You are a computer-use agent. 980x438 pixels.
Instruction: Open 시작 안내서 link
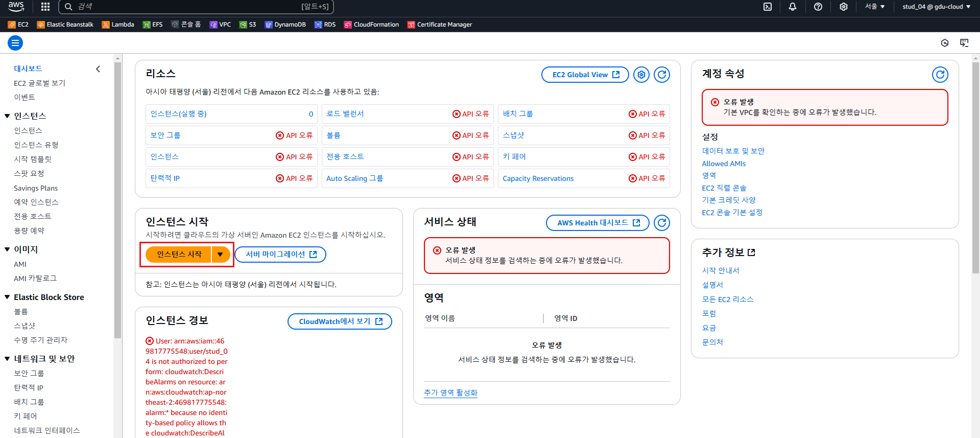pos(721,270)
